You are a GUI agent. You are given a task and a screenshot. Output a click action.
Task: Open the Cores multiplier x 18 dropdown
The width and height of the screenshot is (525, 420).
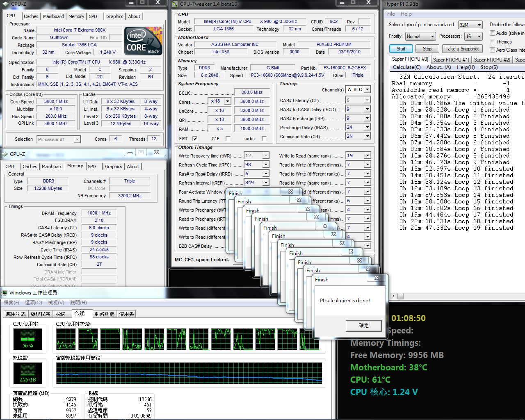[x=228, y=101]
